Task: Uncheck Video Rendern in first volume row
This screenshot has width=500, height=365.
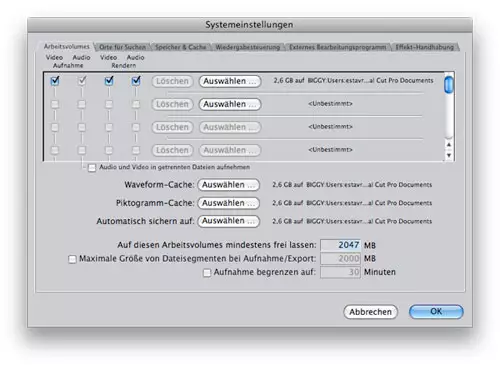Action: (109, 81)
